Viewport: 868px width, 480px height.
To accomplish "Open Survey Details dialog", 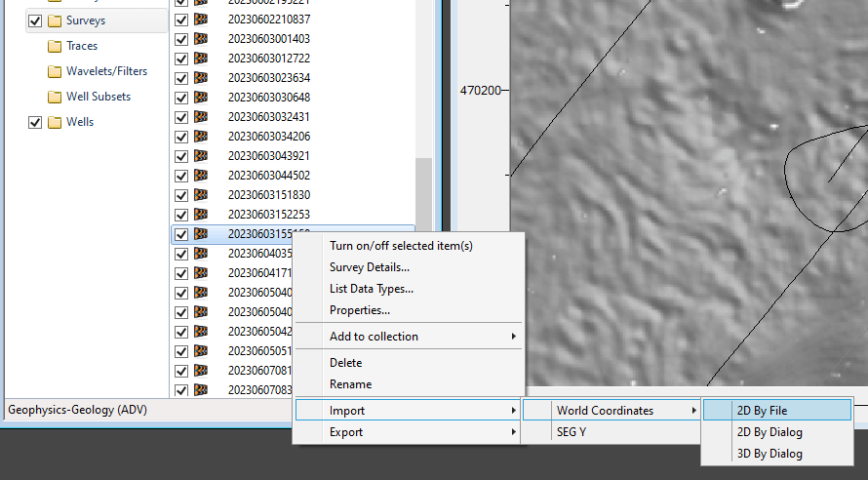I will point(369,267).
